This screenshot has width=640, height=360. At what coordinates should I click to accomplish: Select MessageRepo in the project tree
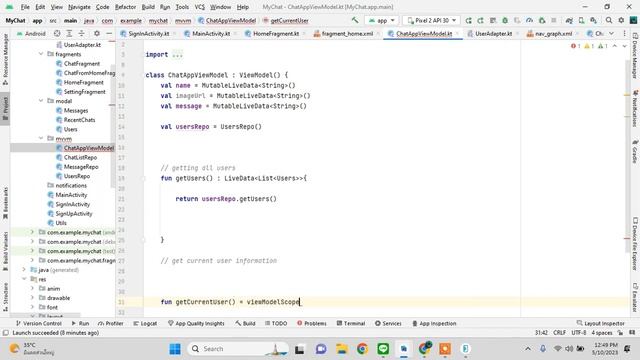(81, 167)
